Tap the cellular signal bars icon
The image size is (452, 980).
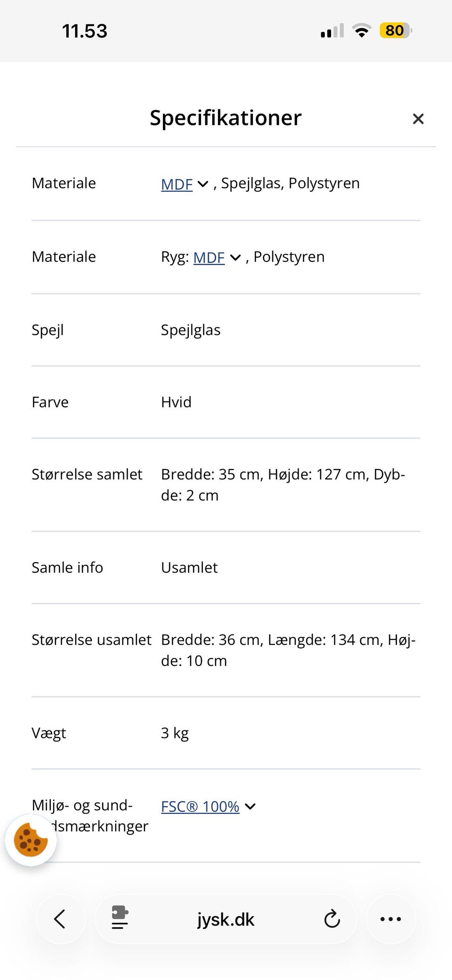click(x=332, y=31)
